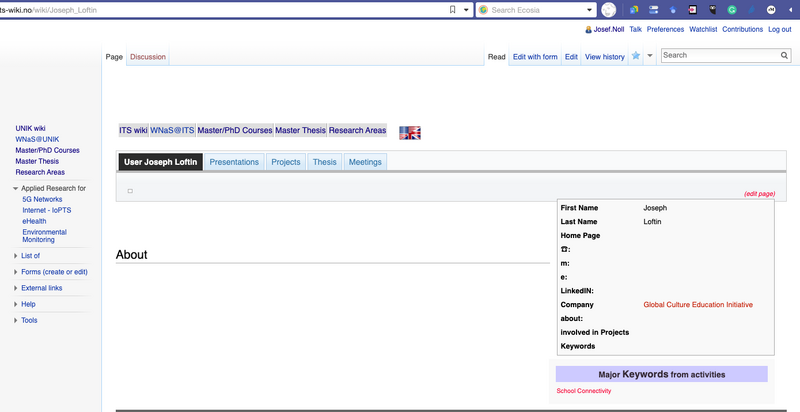Switch to the Meetings tab
800x412 pixels.
pos(365,162)
